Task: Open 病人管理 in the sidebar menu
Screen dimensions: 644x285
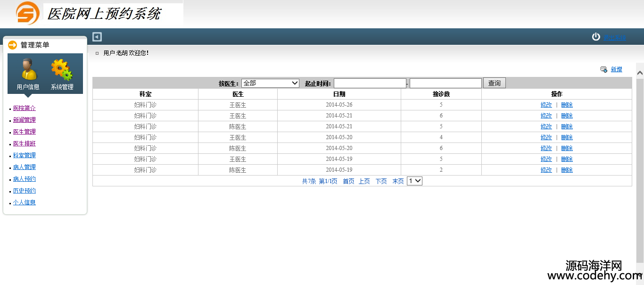Action: point(25,167)
